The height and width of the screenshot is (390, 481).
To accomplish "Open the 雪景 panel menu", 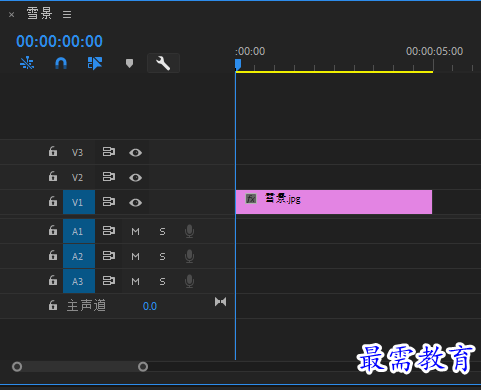I will [x=67, y=15].
